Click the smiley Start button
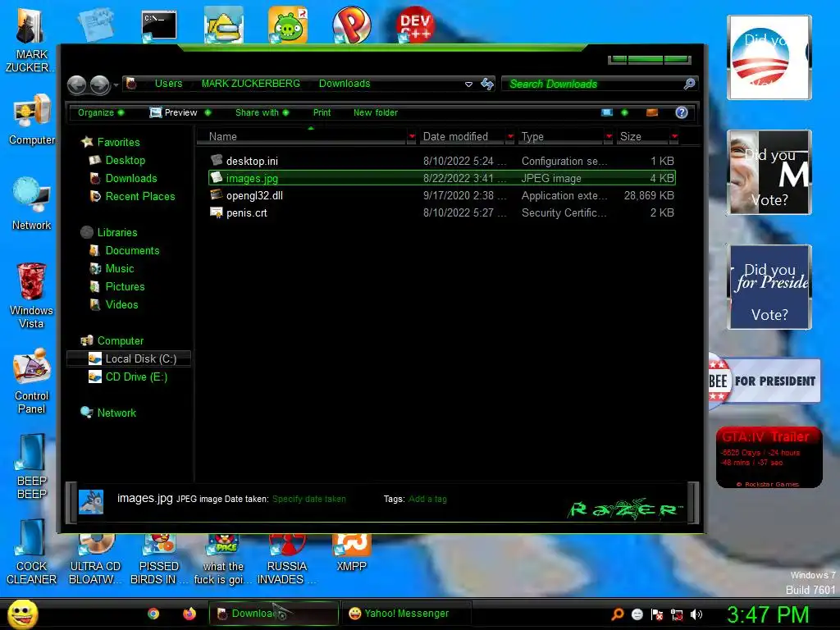This screenshot has height=630, width=840. (x=22, y=614)
